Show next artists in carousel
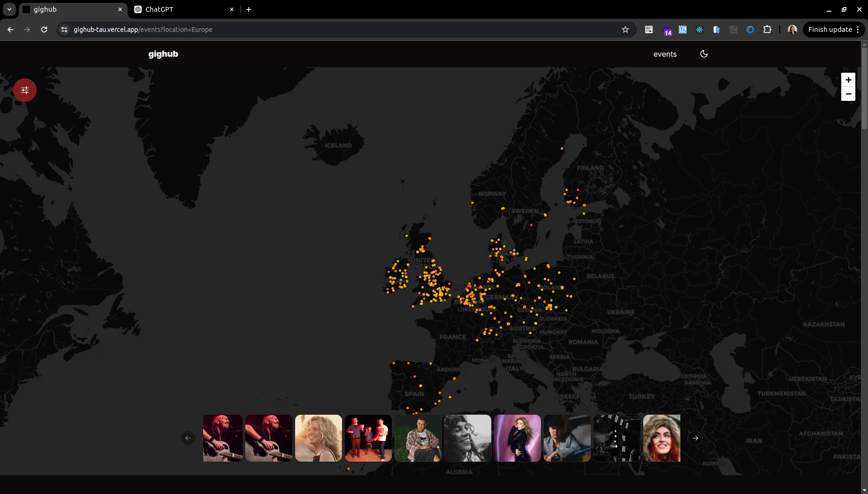Screen dimensions: 868x494 point(695,438)
